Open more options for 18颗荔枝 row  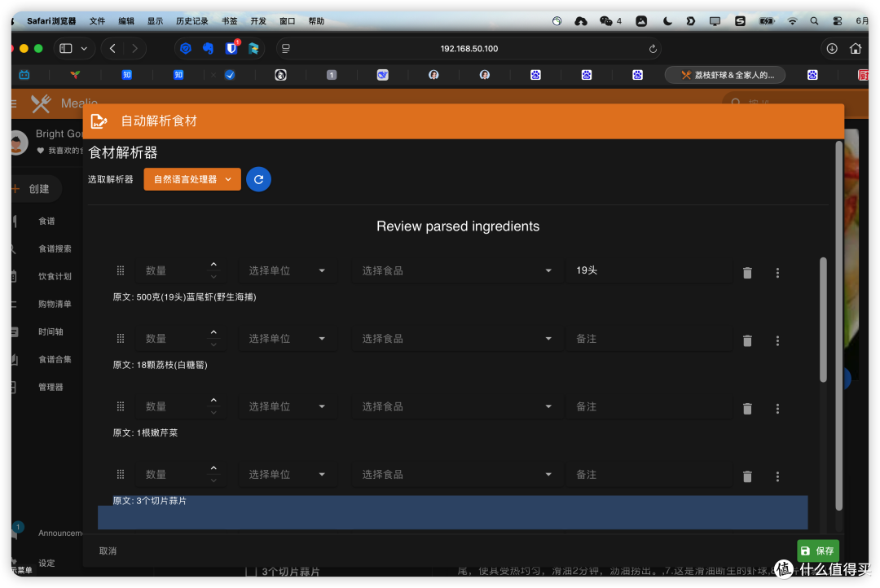tap(777, 340)
